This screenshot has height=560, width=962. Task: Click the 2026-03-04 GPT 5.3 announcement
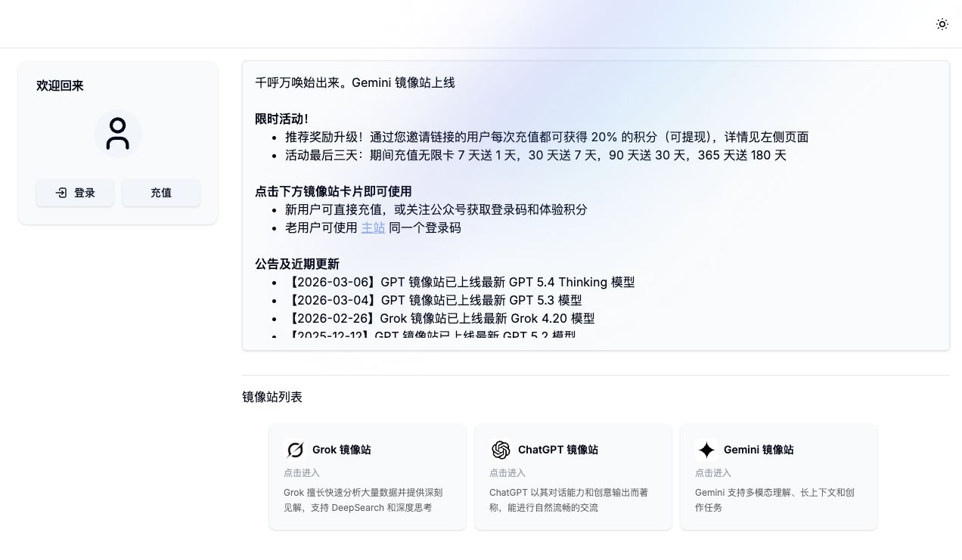pyautogui.click(x=433, y=300)
